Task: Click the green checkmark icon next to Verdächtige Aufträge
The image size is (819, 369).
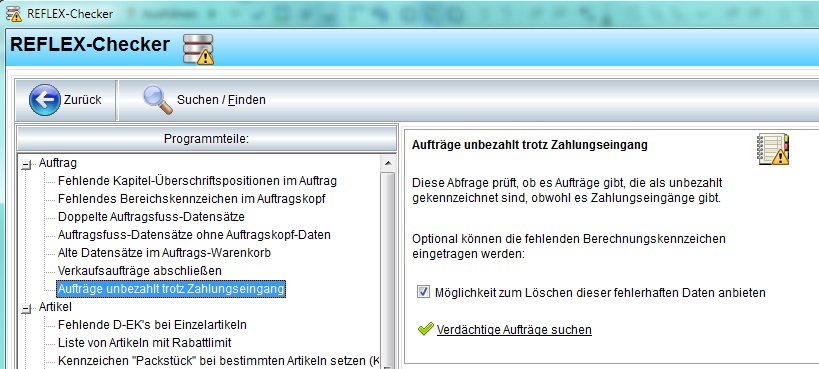Action: tap(426, 329)
